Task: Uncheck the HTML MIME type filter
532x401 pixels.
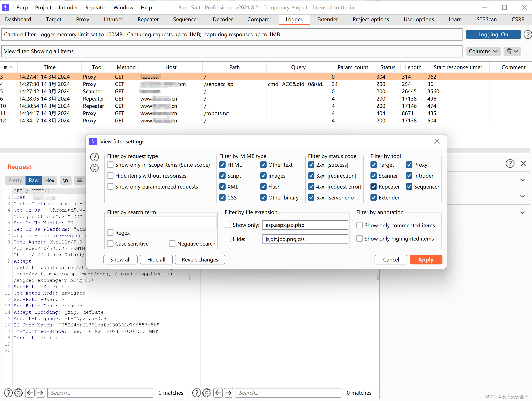Action: 222,165
